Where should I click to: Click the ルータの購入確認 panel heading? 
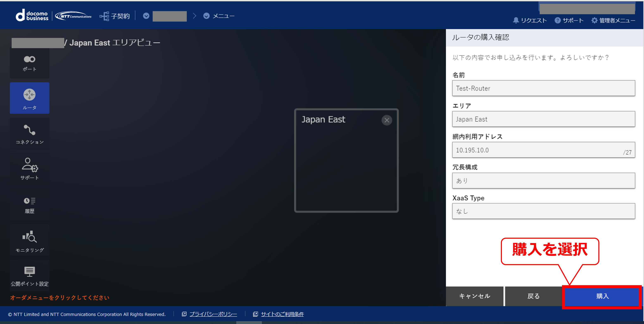click(x=480, y=38)
